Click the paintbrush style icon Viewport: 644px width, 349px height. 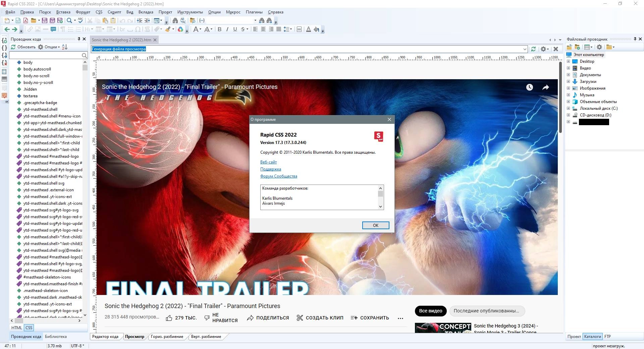tap(167, 29)
